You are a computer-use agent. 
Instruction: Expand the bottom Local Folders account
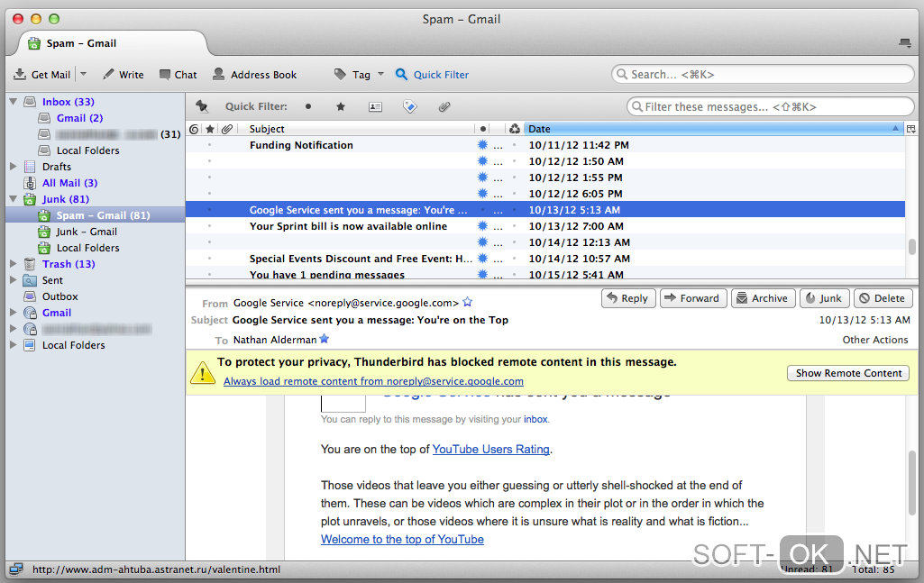tap(14, 345)
